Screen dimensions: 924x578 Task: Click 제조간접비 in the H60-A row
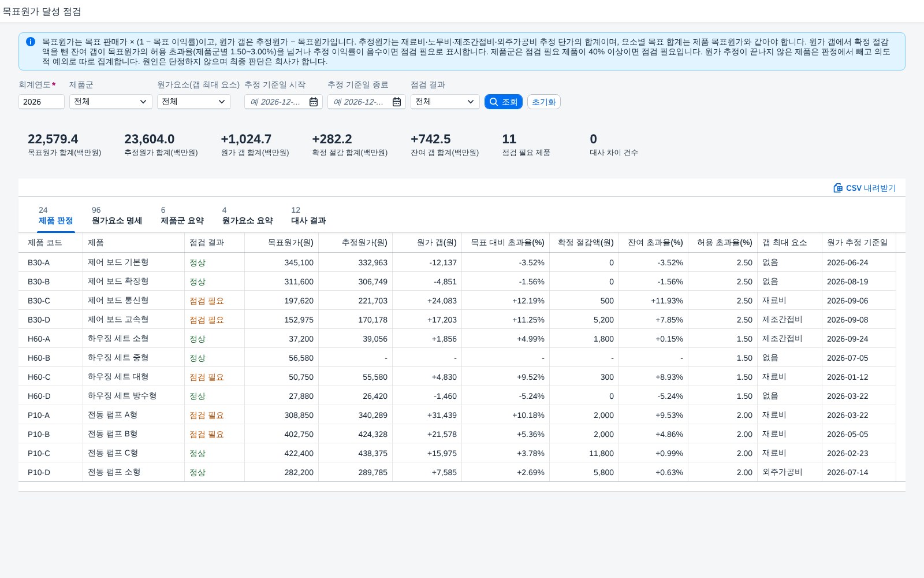click(783, 339)
